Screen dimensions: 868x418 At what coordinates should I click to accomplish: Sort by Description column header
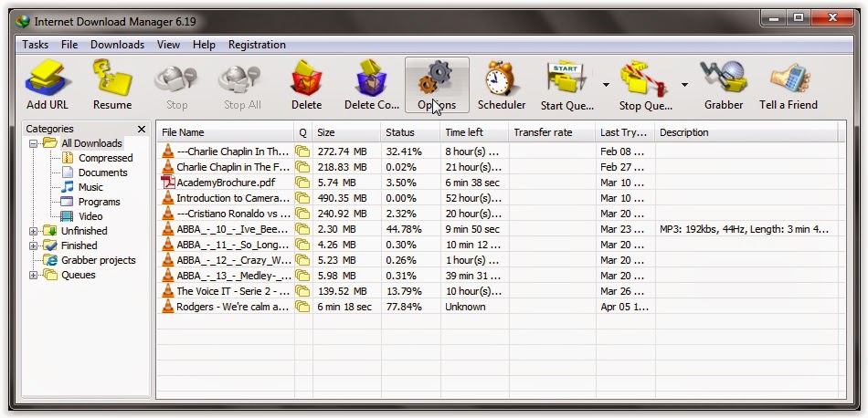coord(746,132)
